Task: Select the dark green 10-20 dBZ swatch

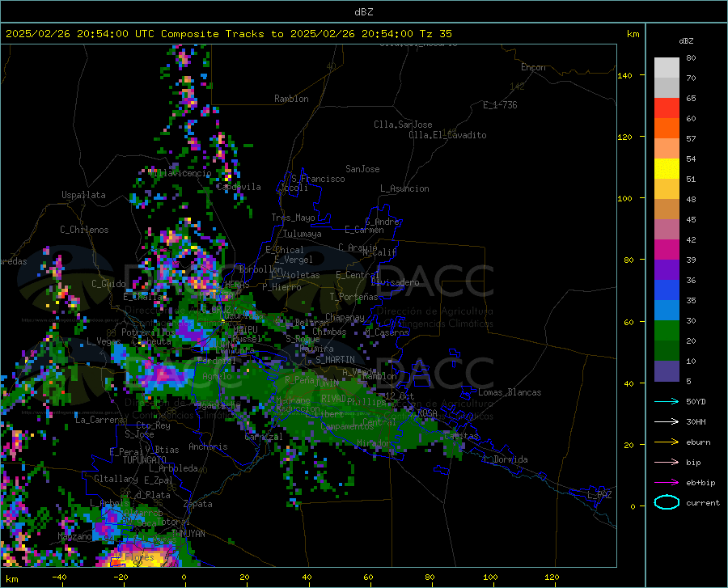Action: pos(667,351)
